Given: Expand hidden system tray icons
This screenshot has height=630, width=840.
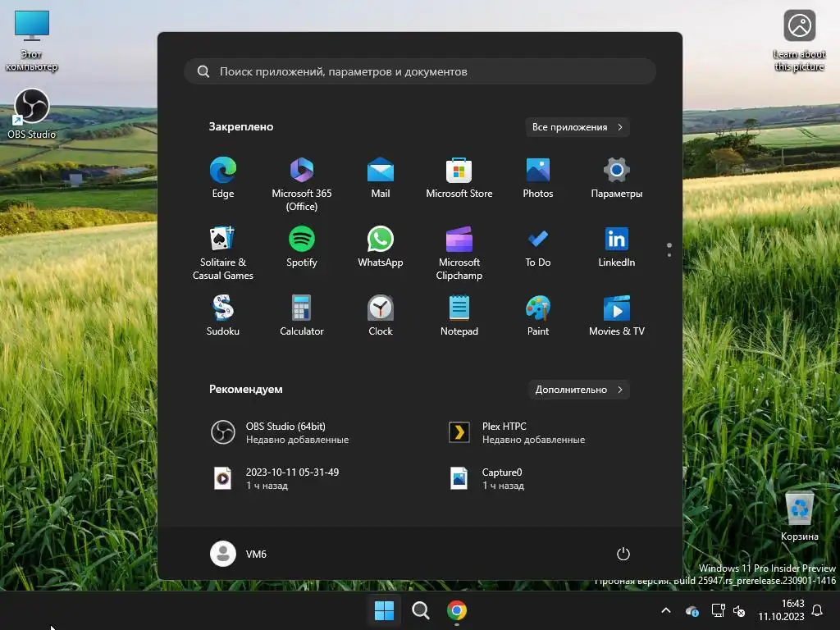Looking at the screenshot, I should (666, 610).
